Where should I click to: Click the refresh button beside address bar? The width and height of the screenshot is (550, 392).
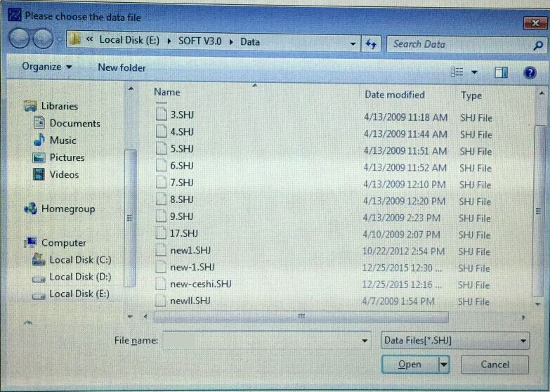372,44
